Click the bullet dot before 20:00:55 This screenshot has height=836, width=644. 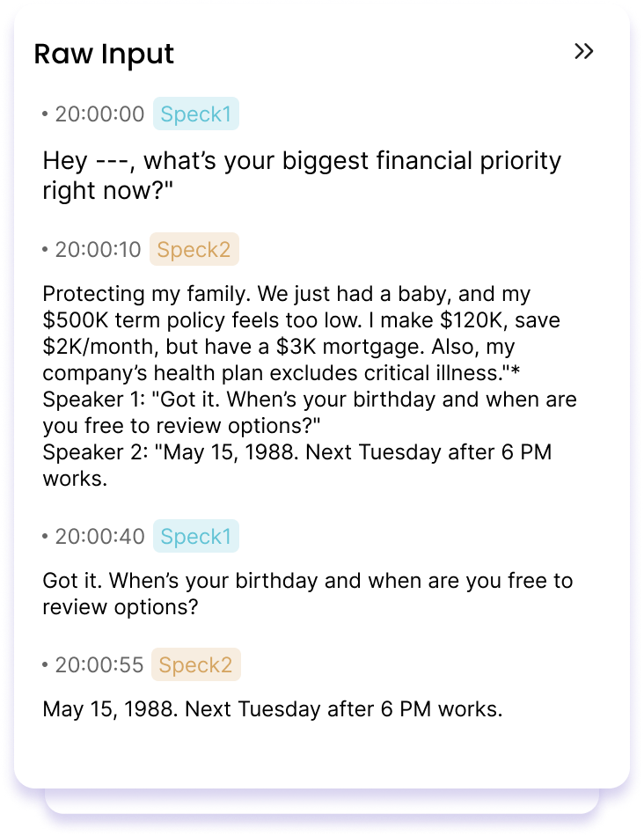tap(45, 665)
